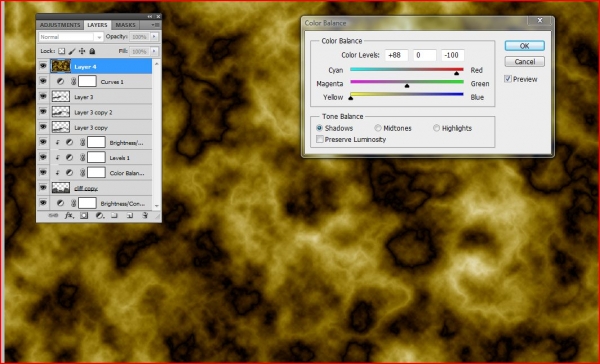This screenshot has width=600, height=364.
Task: Lock transparent pixels in the Layers panel
Action: click(62, 51)
